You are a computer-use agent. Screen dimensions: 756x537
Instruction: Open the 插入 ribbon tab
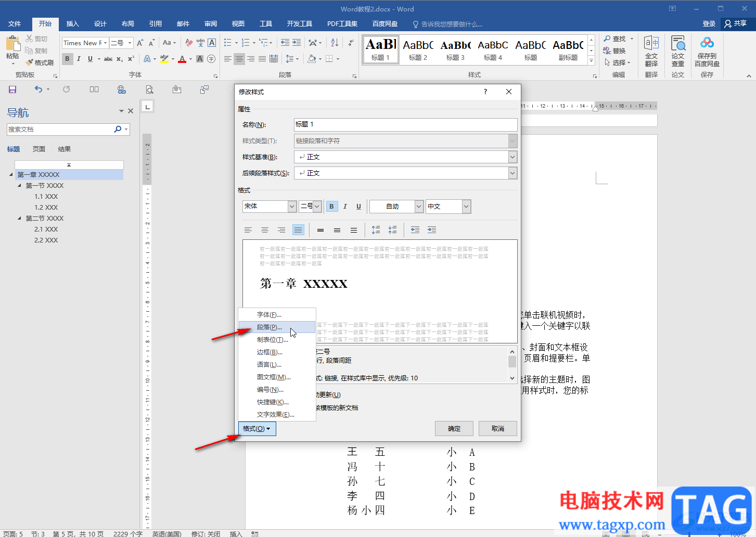coord(73,24)
